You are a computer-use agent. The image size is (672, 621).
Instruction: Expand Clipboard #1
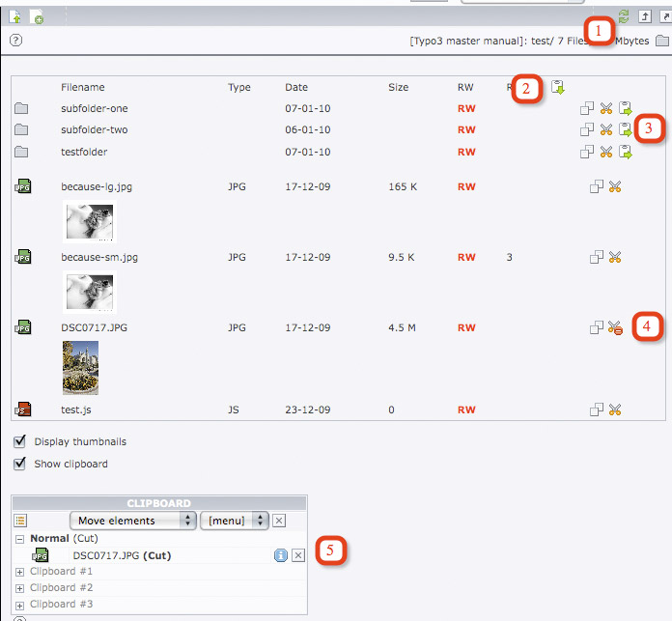coord(20,572)
